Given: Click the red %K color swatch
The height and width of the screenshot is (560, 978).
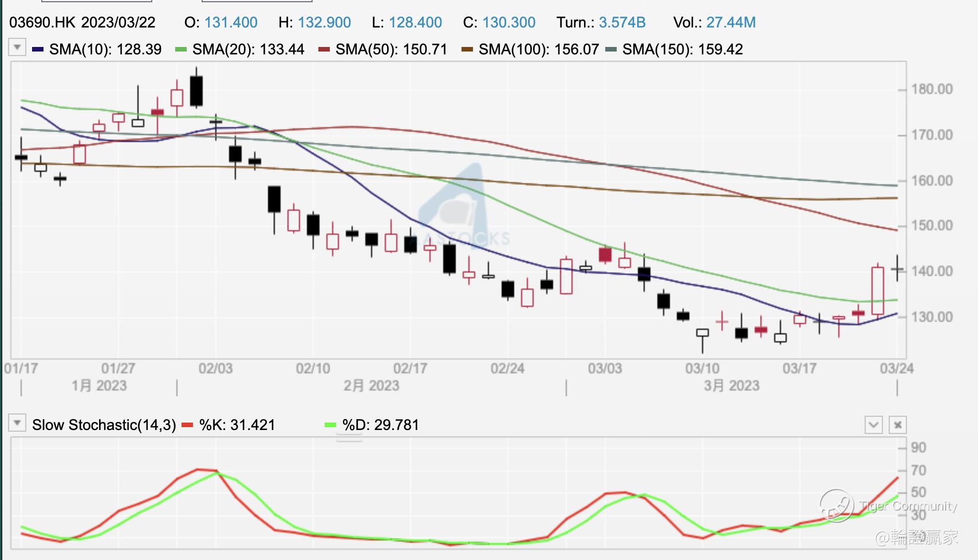Looking at the screenshot, I should [187, 425].
